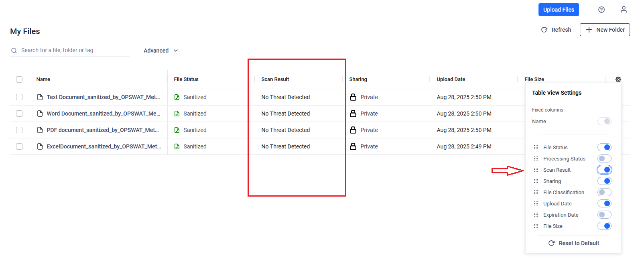Click the sanitized status icon for Text Document
This screenshot has width=644, height=270.
pos(177,97)
